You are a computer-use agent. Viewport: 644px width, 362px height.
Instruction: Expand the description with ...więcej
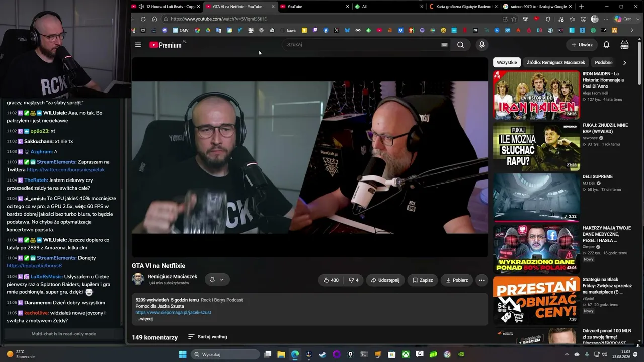click(144, 319)
